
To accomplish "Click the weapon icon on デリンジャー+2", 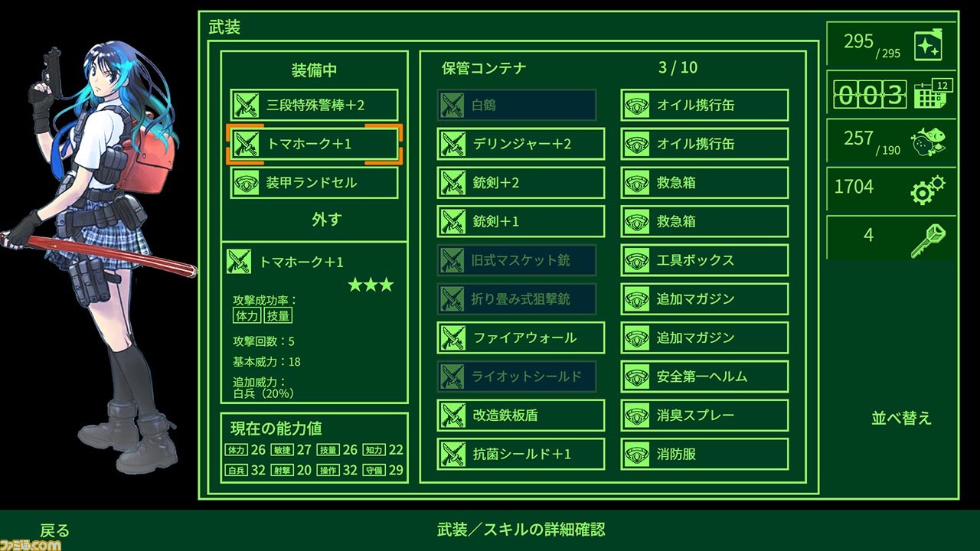I will (453, 144).
